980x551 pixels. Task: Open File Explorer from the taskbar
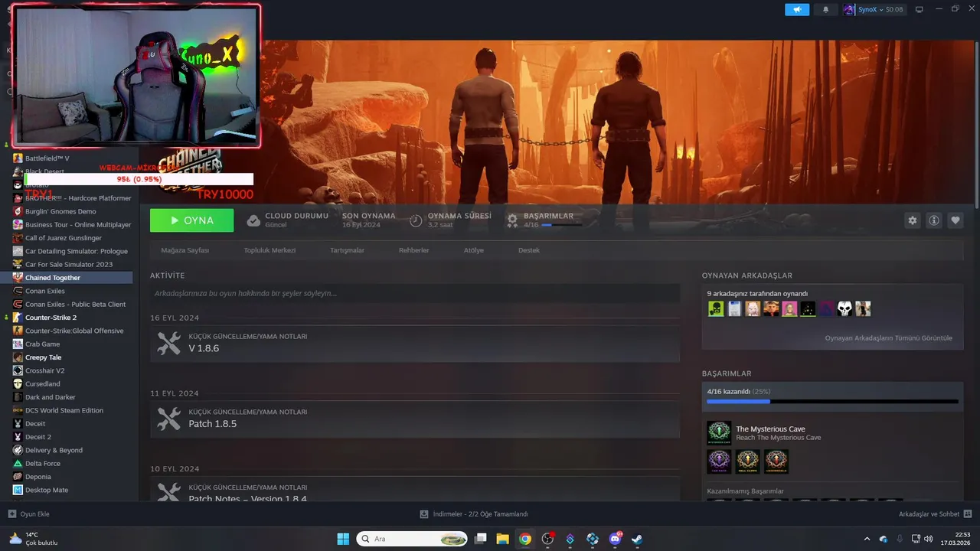502,539
